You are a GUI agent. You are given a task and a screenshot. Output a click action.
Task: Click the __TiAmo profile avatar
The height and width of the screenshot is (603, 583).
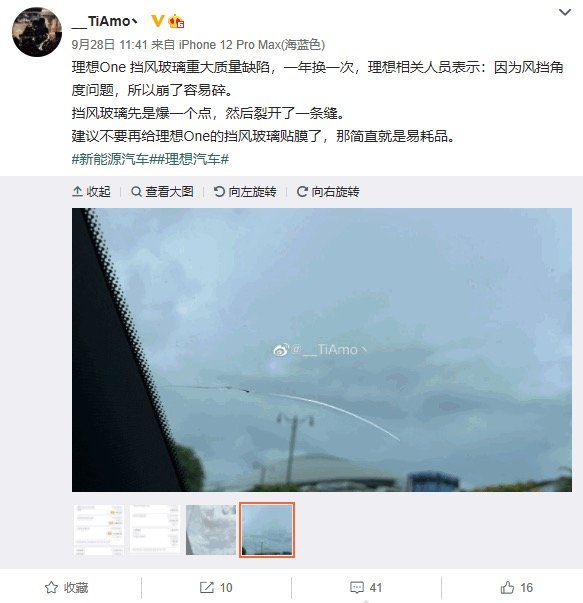(x=37, y=32)
